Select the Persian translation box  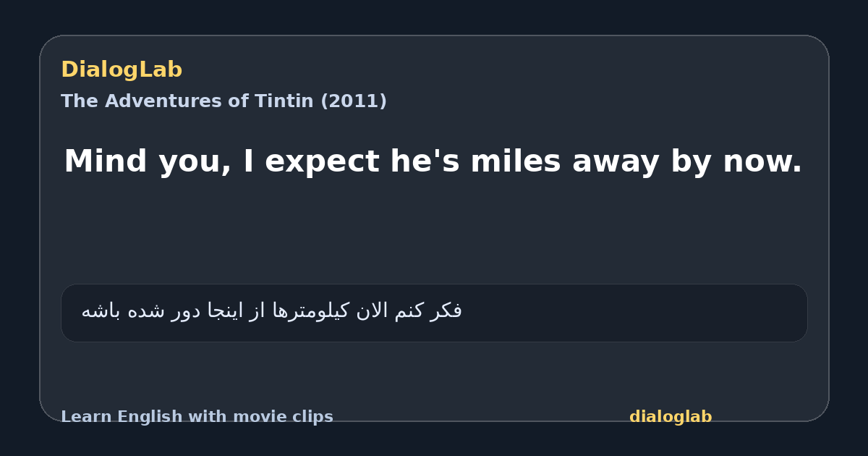point(434,313)
